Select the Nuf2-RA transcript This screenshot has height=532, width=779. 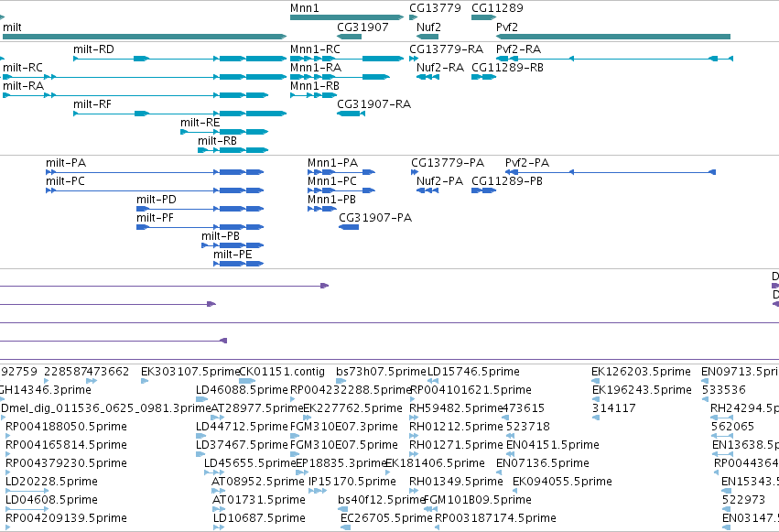click(427, 77)
